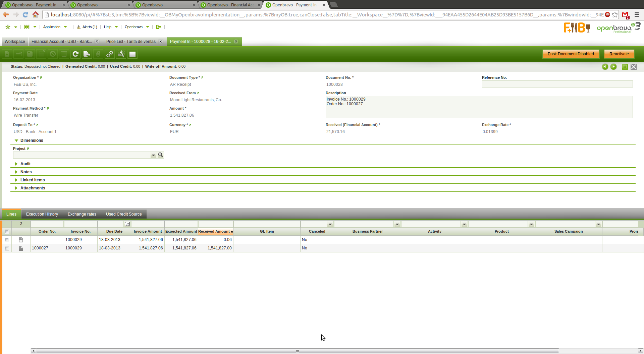The width and height of the screenshot is (644, 354).
Task: Click the Project search magnifier icon
Action: point(161,155)
